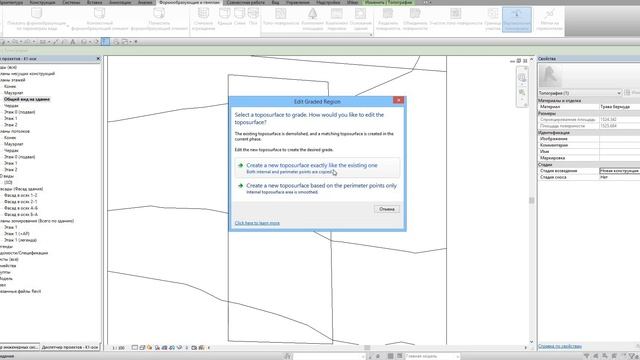Viewport: 640px width, 360px height.
Task: Click view scale 1:100 selector
Action: click(118, 348)
